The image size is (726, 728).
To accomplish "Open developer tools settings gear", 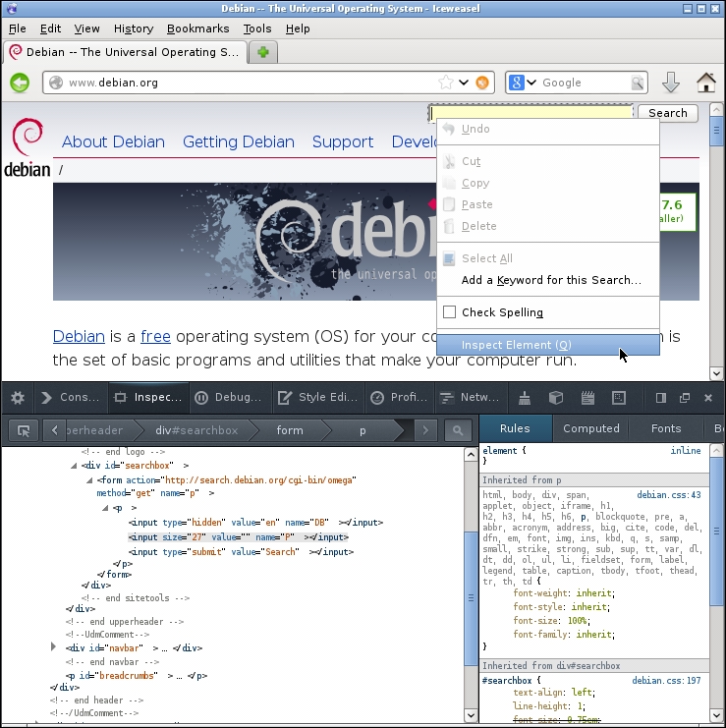I will click(x=18, y=398).
